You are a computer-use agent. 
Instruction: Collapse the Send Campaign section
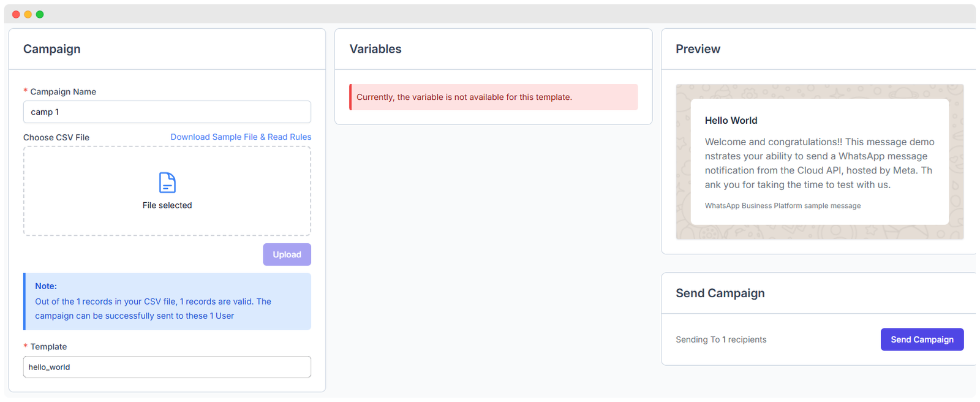(720, 294)
